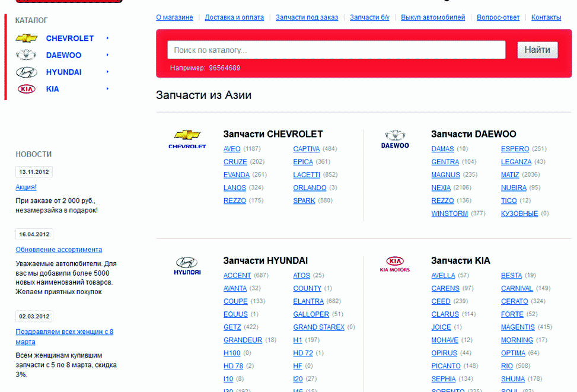This screenshot has height=392, width=577.
Task: Select KIA in the catalog sidebar
Action: [x=52, y=89]
